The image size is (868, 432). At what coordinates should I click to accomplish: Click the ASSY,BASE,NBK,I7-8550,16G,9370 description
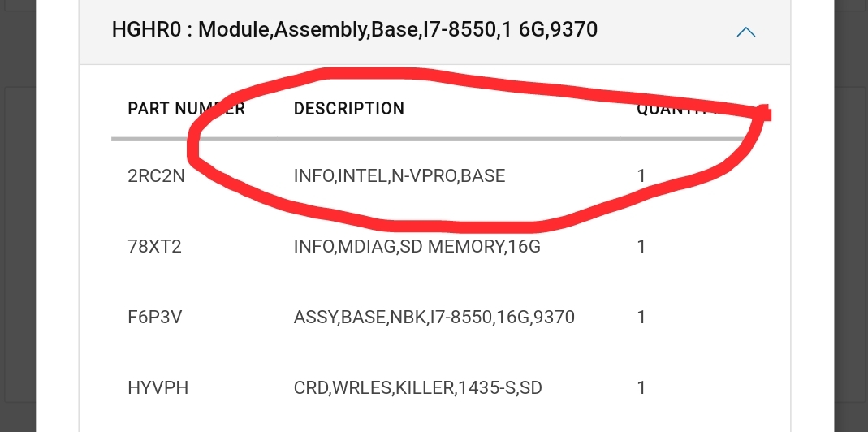434,317
